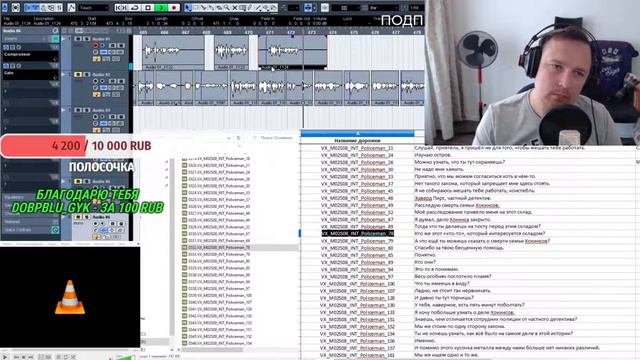Toggle Compressor insert power button
This screenshot has height=360, width=640.
[6, 47]
